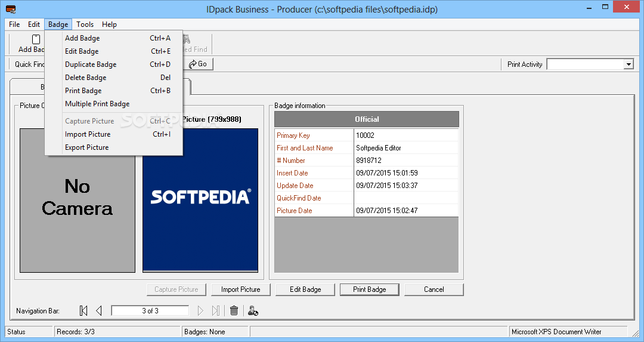This screenshot has width=644, height=342.
Task: Select Update Date value 09/07/2015 15:03:37
Action: click(386, 186)
